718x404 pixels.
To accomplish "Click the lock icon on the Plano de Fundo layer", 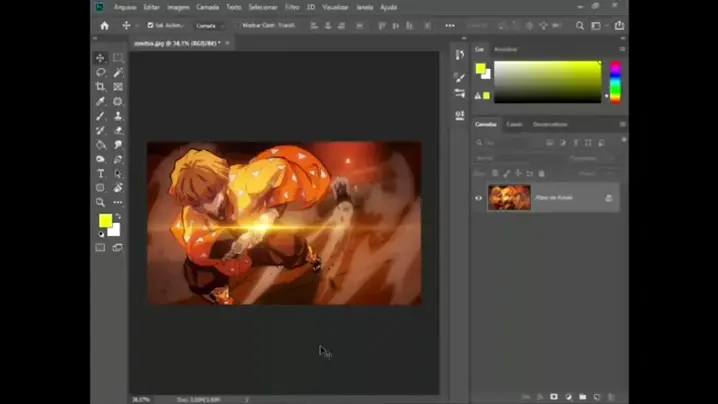I will click(609, 198).
